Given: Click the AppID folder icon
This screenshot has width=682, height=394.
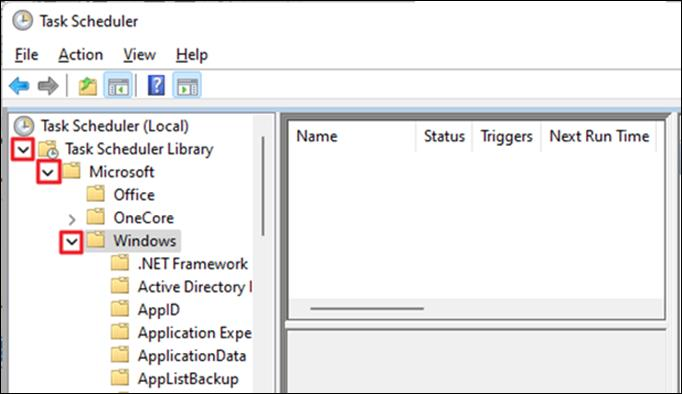Looking at the screenshot, I should pyautogui.click(x=120, y=309).
